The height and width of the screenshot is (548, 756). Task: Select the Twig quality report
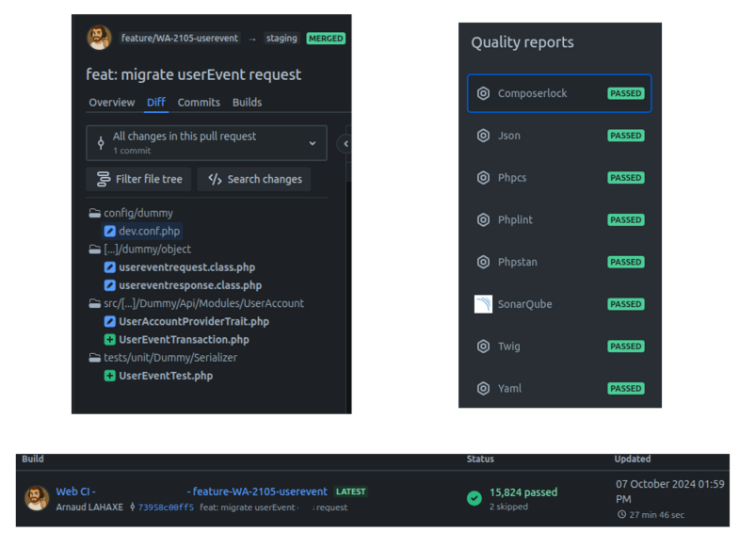[508, 347]
